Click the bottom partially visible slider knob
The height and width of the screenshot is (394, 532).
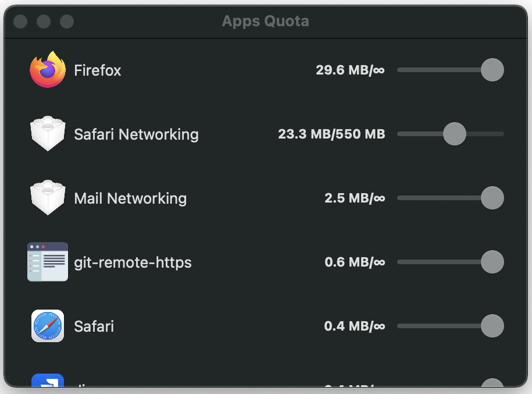tap(492, 383)
